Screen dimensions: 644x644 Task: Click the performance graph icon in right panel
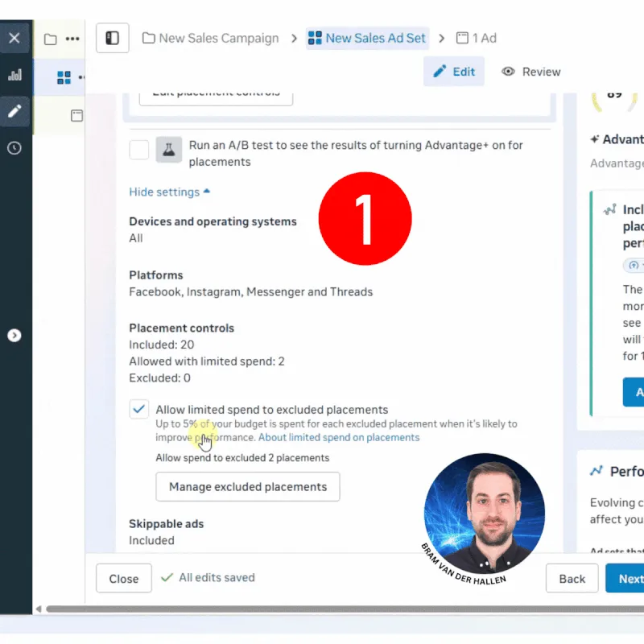(x=597, y=471)
